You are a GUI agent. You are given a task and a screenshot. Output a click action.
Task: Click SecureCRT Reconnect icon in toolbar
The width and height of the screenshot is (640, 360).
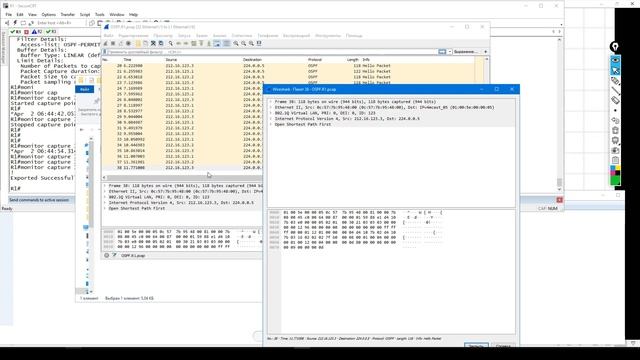coord(31,23)
